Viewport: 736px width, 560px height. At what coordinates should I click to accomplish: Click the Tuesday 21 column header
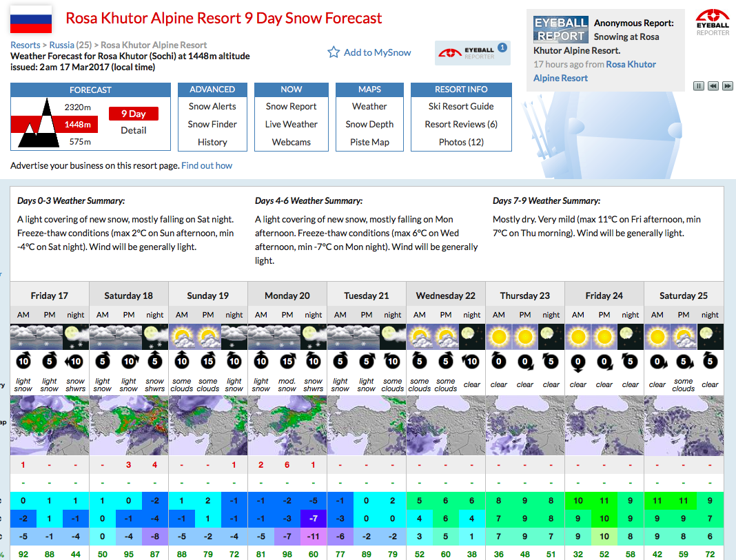click(367, 295)
